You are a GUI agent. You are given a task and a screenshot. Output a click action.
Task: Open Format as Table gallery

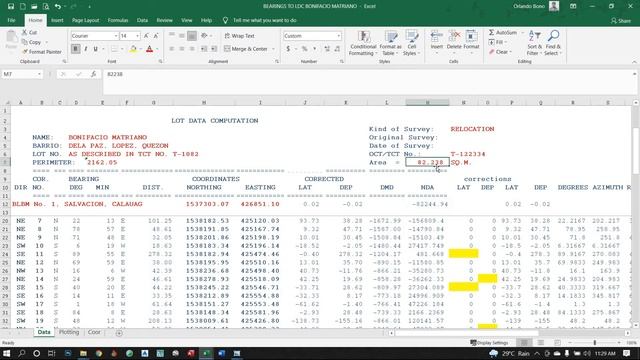point(390,43)
